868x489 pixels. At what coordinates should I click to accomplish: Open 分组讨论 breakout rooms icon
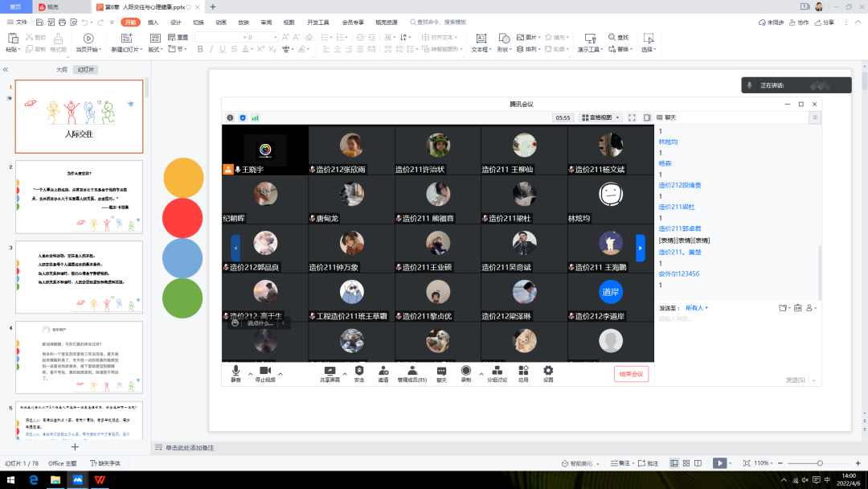[x=497, y=372]
